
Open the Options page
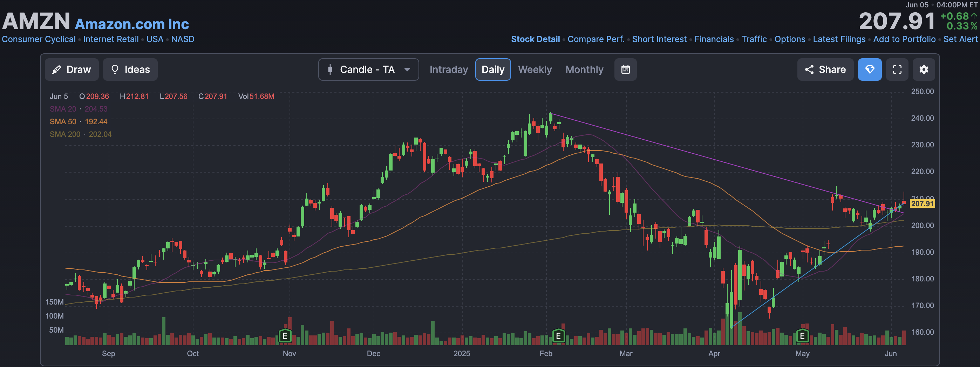point(790,39)
